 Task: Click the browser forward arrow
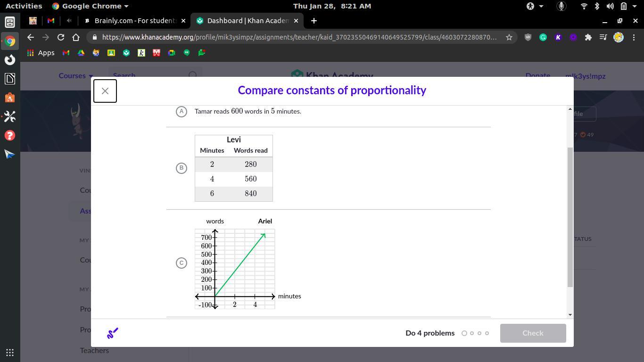(46, 37)
